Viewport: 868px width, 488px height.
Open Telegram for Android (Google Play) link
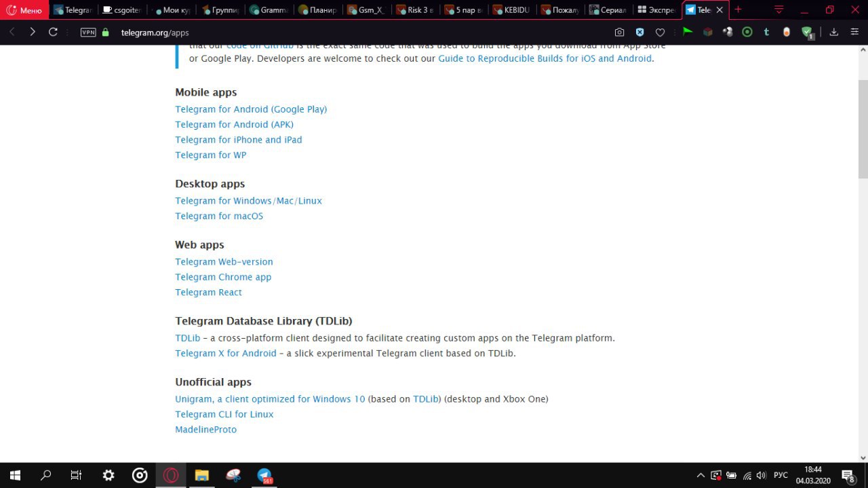pyautogui.click(x=251, y=109)
